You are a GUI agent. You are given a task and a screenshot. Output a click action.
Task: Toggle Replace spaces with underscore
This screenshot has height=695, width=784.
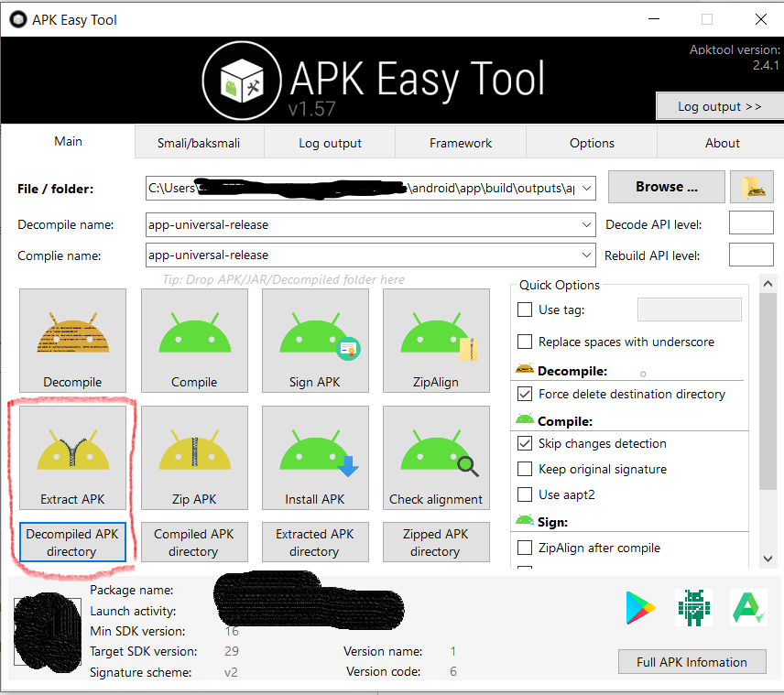click(525, 342)
